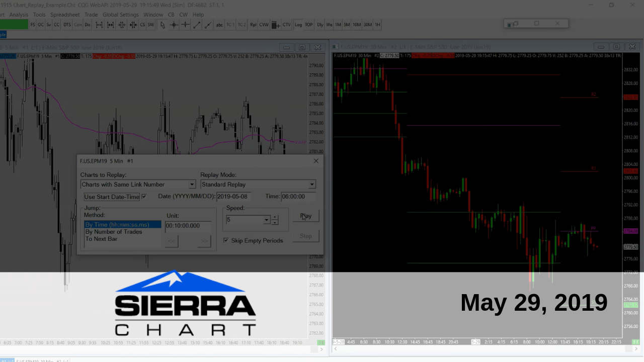Viewport: 644px width, 362px height.
Task: Select the crosshair tool in the toolbar
Action: point(174,24)
